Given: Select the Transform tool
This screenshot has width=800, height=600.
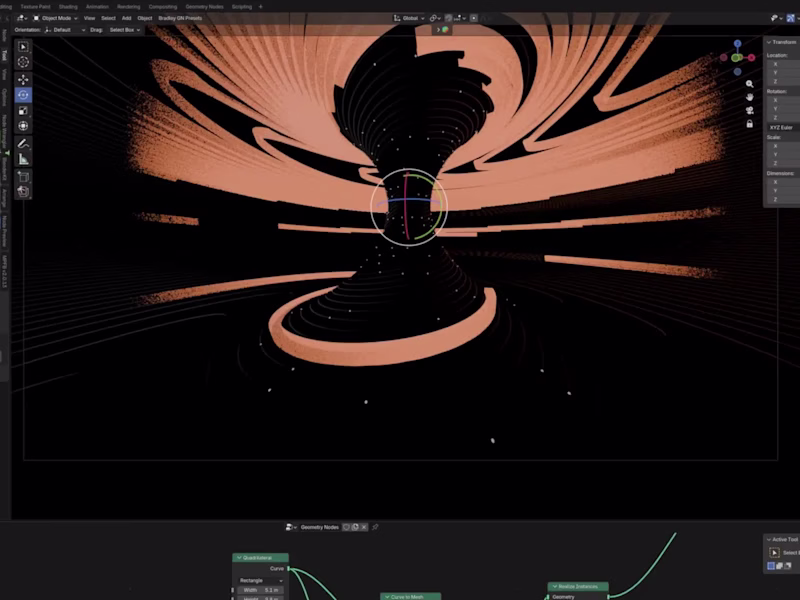Looking at the screenshot, I should tap(23, 126).
